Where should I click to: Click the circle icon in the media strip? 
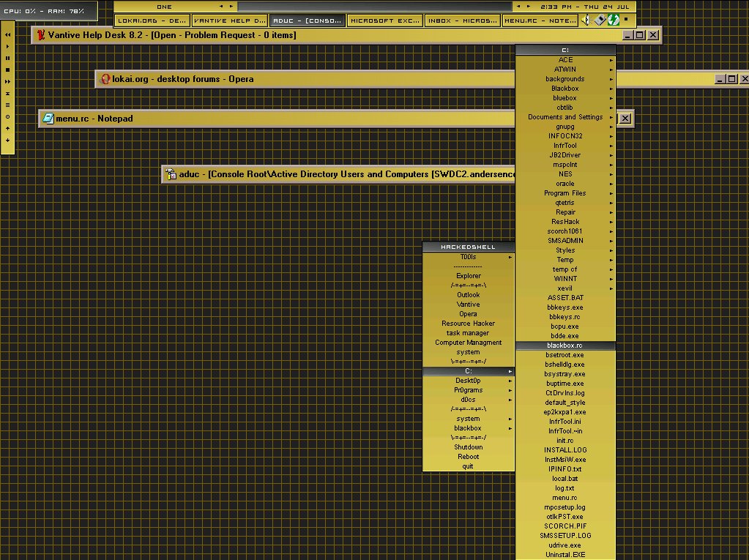pyautogui.click(x=7, y=117)
